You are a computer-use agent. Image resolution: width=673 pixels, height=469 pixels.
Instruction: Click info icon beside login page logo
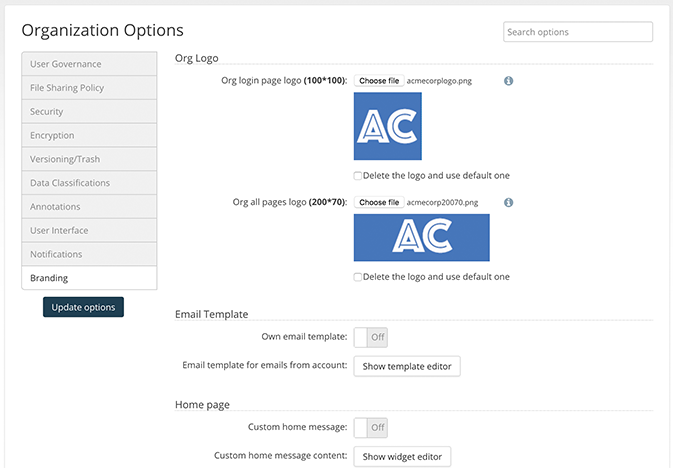pyautogui.click(x=508, y=81)
